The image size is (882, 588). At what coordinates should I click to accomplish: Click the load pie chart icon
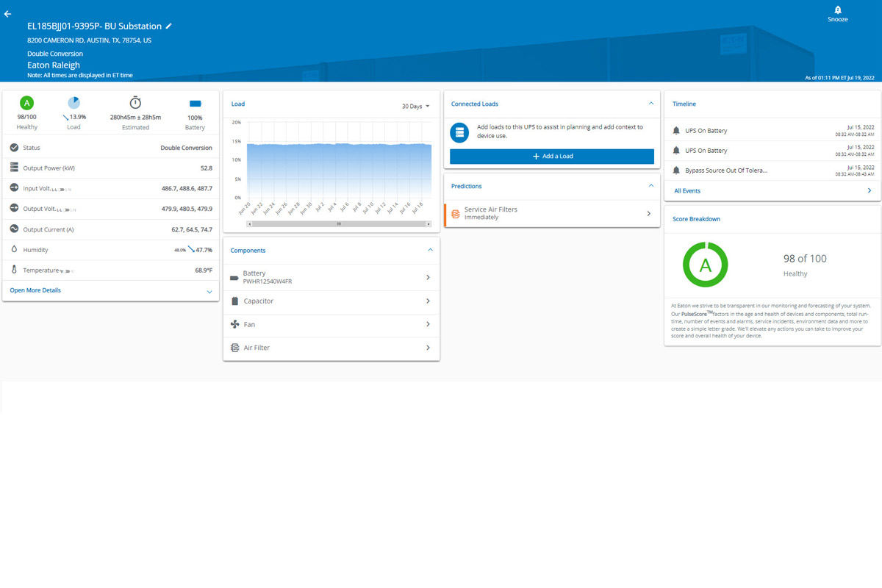[x=73, y=103]
